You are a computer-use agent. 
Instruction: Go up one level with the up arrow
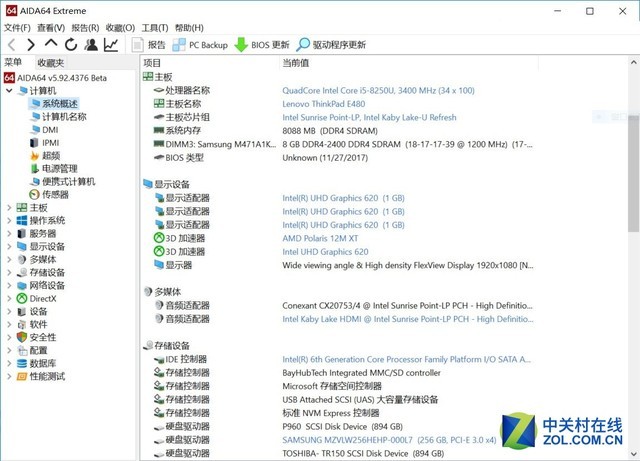click(51, 44)
